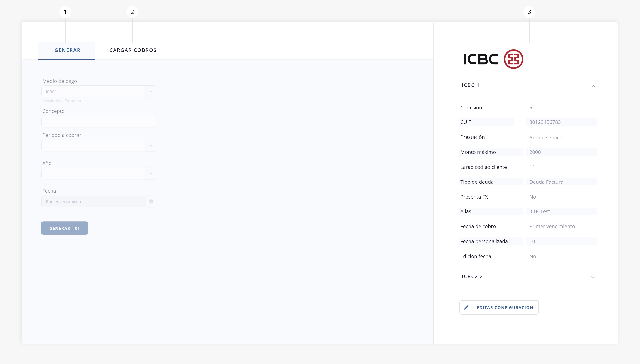640x364 pixels.
Task: Select the Comisión value 5
Action: point(531,108)
